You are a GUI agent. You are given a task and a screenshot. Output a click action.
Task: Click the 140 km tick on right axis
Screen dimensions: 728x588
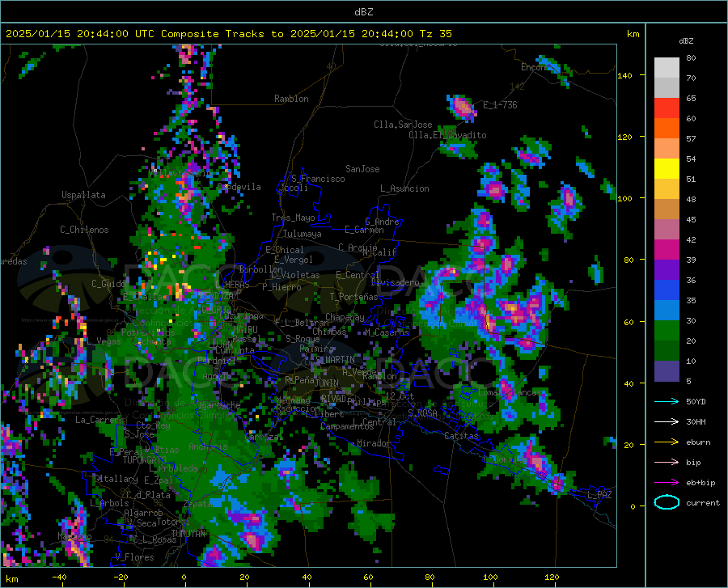pyautogui.click(x=625, y=75)
